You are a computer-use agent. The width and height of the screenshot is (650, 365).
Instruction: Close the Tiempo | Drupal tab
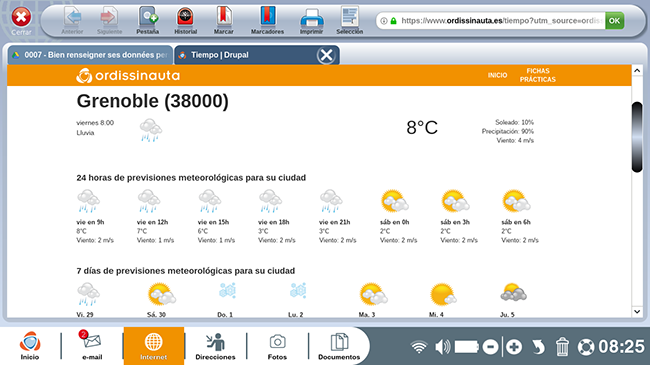coord(327,55)
